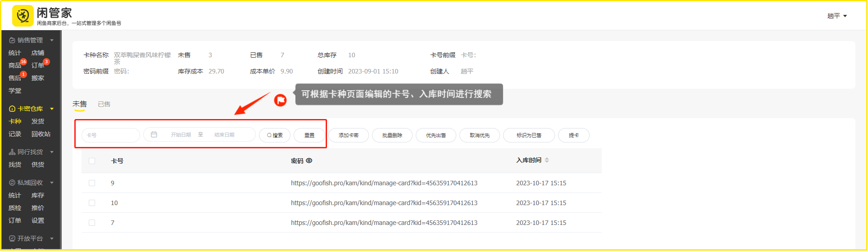Screen dimensions: 868x252
Task: Toggle password visibility eye icon in 密码 column
Action: coord(309,160)
